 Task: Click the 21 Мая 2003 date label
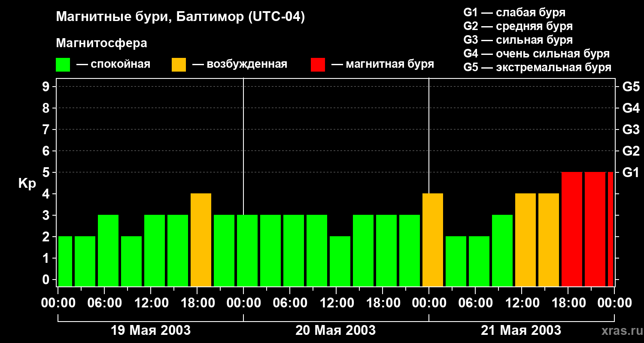pos(521,331)
